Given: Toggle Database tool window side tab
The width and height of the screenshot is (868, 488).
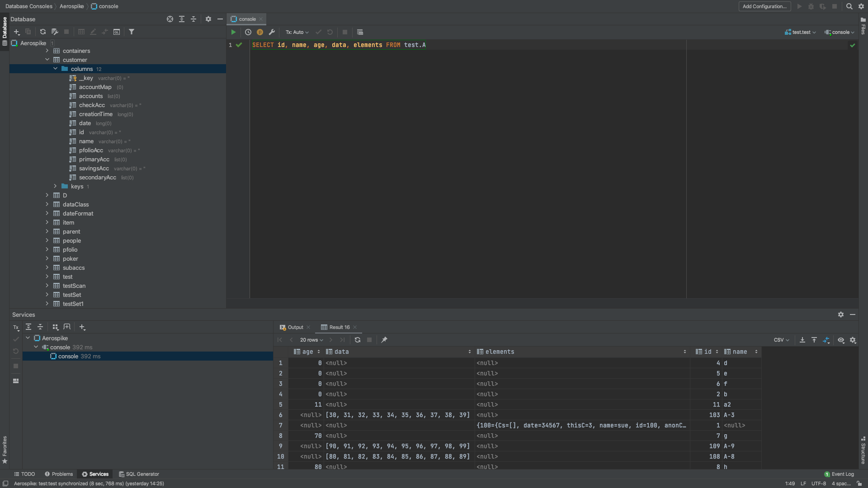Looking at the screenshot, I should tap(5, 31).
